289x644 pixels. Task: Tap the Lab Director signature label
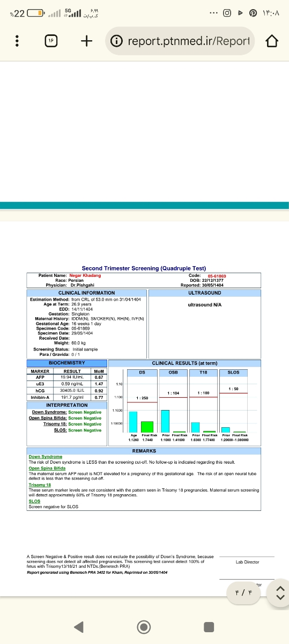[247, 562]
